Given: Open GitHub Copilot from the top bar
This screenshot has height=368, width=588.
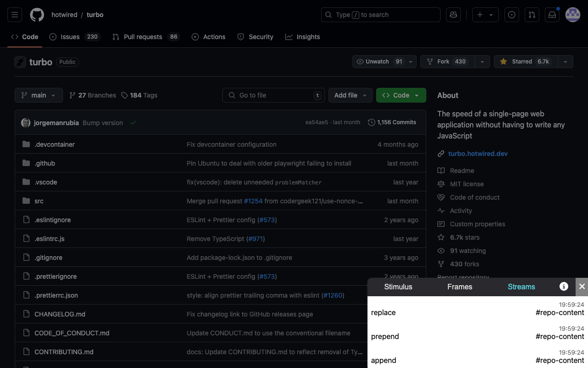Looking at the screenshot, I should (453, 14).
